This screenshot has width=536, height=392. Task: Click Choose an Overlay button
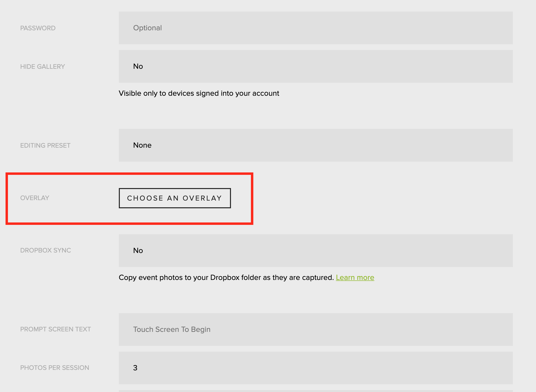pyautogui.click(x=175, y=198)
